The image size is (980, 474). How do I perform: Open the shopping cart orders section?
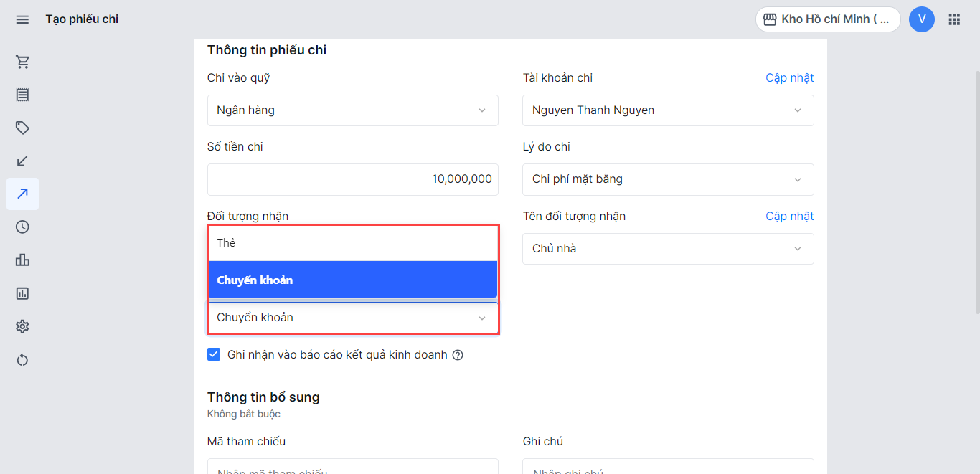pos(22,62)
